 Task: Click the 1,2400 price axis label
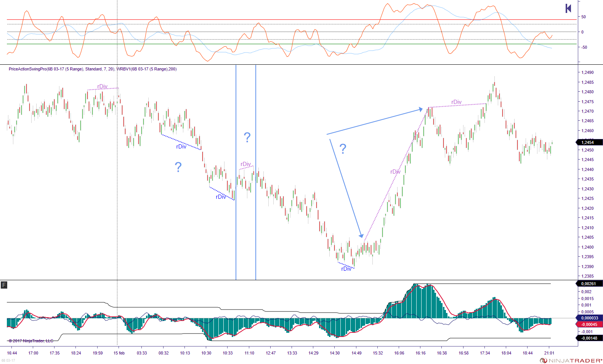click(x=587, y=247)
